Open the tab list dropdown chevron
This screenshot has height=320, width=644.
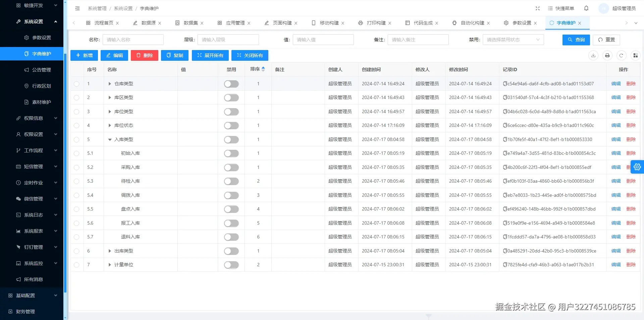click(x=636, y=23)
